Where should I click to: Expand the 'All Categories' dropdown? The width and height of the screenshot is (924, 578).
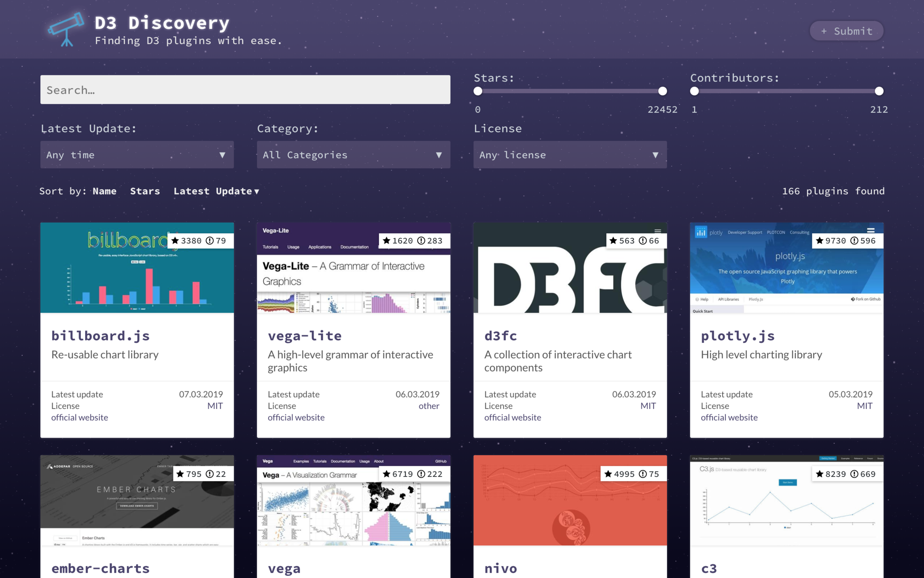(353, 155)
